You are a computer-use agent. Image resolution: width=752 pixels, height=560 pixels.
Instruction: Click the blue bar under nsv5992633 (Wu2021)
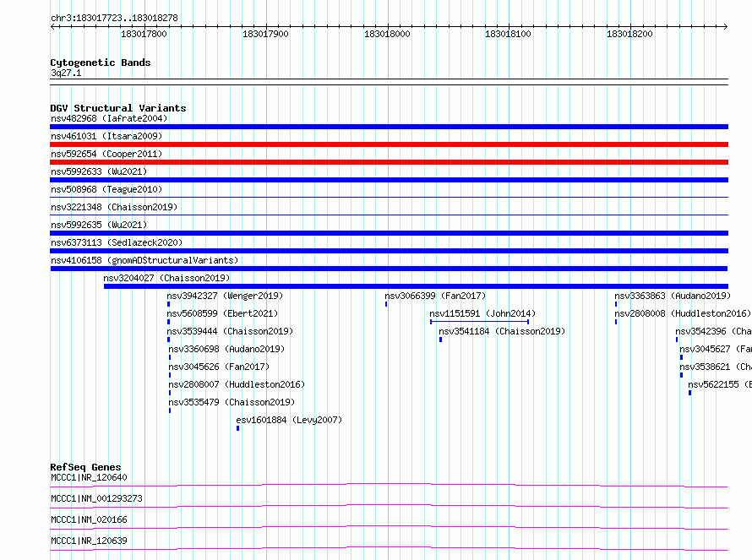[389, 180]
